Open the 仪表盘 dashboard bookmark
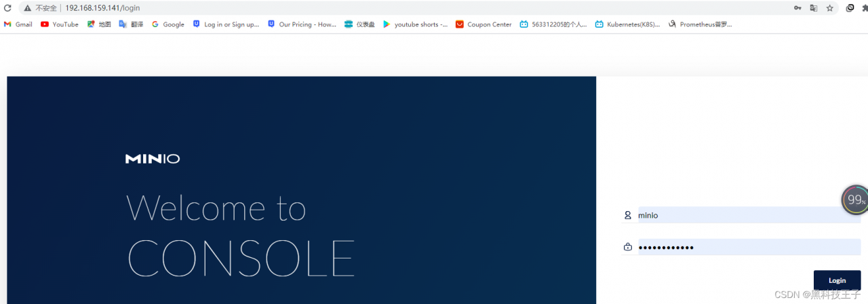 point(359,24)
